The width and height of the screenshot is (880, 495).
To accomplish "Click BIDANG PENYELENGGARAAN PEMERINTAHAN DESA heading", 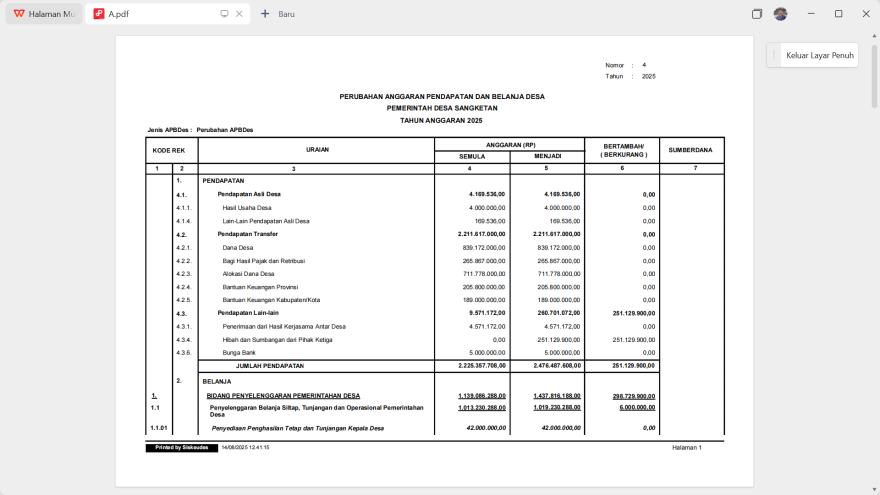I will click(x=283, y=396).
